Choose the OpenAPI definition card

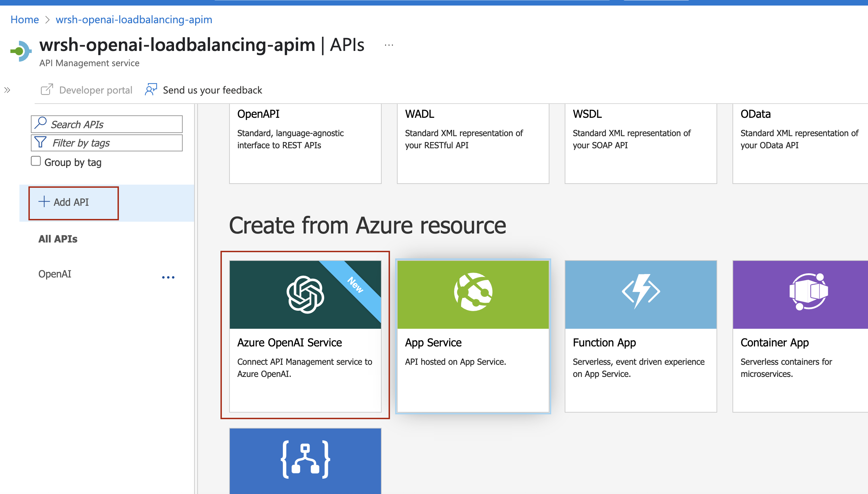coord(305,143)
